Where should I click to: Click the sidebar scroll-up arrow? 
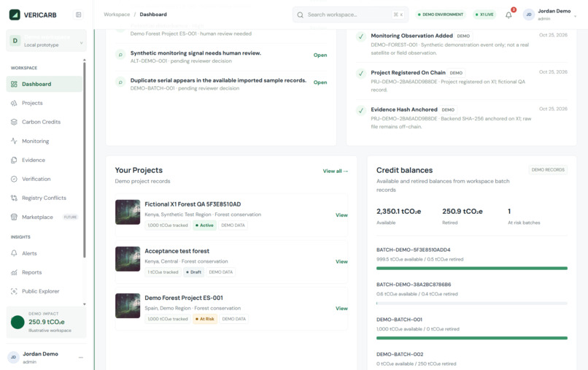click(x=85, y=60)
